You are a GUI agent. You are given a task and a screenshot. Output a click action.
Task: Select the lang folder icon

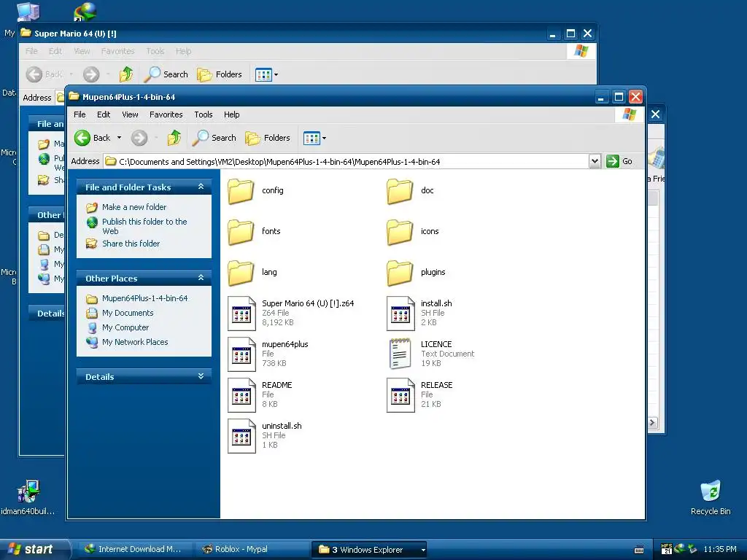point(241,273)
